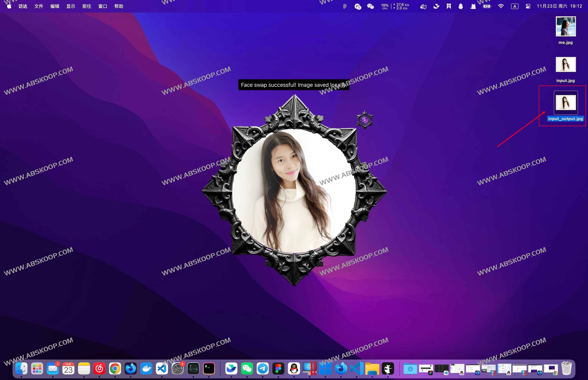Screen dimensions: 588x380
Task: Open the Docker whale icon in menu bar
Action: click(x=423, y=6)
